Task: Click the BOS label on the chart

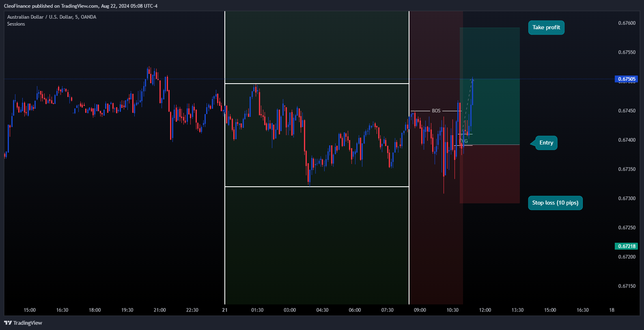Action: coord(436,111)
